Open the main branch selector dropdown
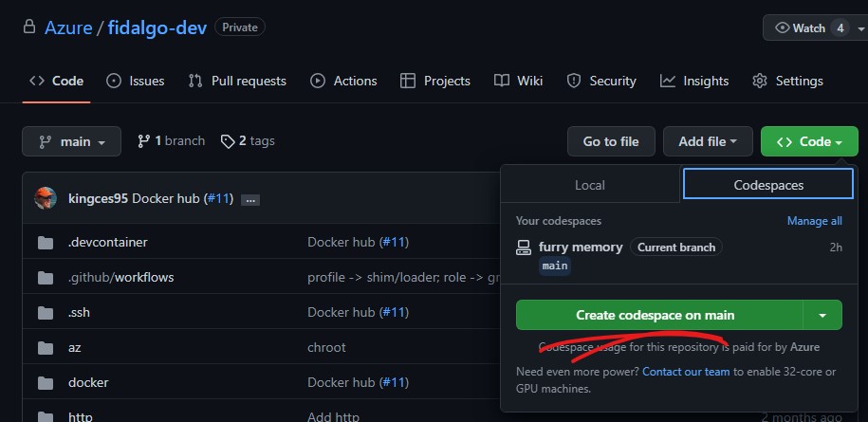This screenshot has width=868, height=422. 71,141
